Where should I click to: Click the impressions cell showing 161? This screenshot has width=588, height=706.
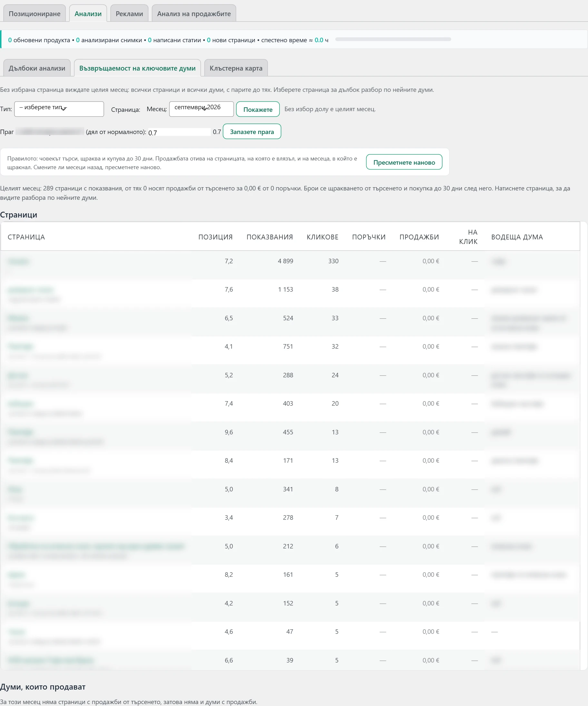(x=288, y=574)
